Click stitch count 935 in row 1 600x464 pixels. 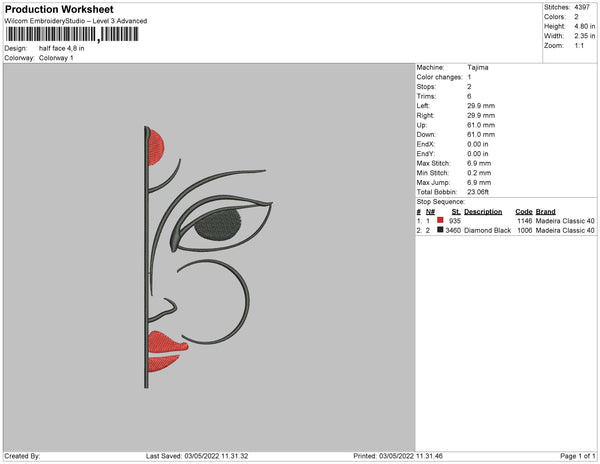click(x=455, y=221)
